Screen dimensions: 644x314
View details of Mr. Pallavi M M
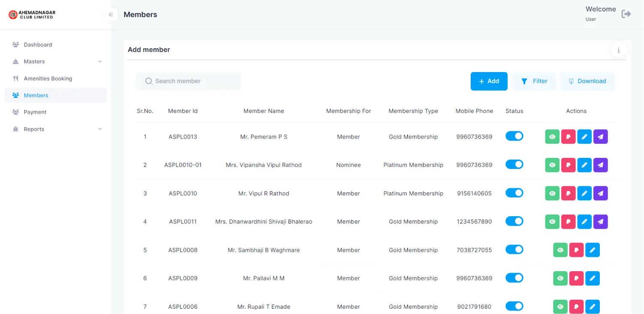[x=560, y=278]
